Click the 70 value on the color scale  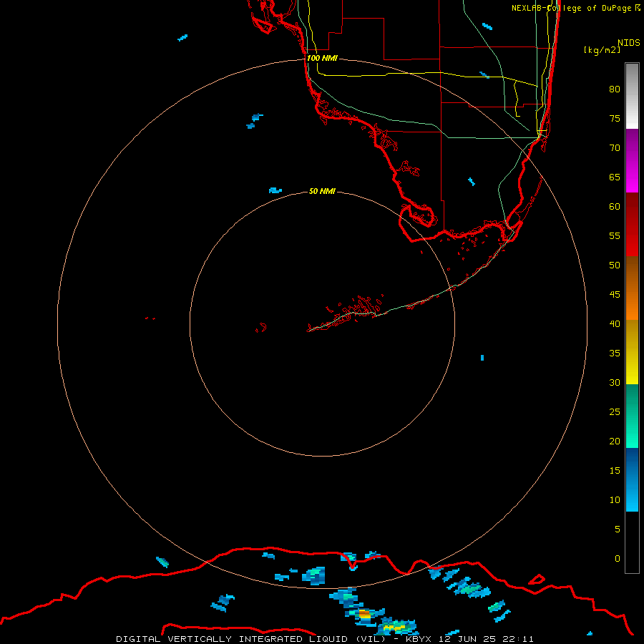(x=615, y=148)
